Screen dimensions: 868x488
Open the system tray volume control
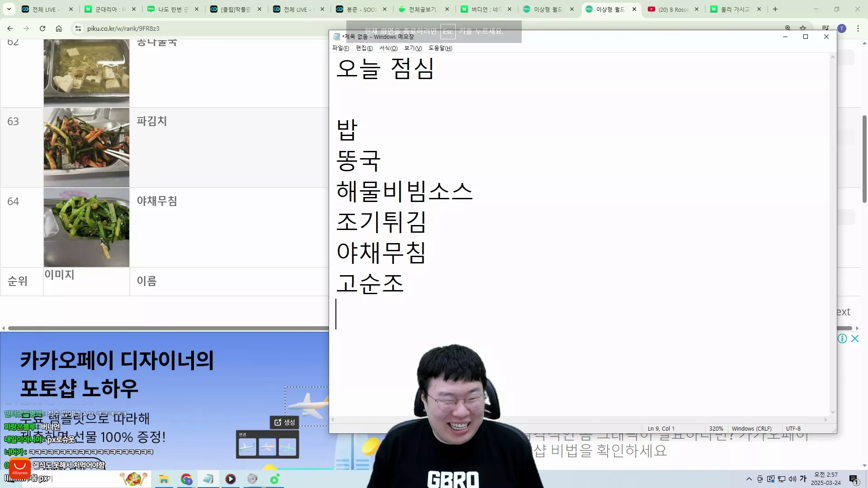793,479
